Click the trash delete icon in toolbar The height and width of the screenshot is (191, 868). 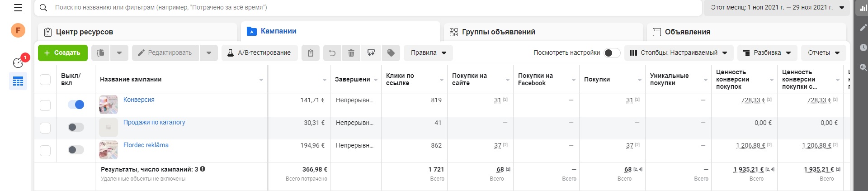click(x=351, y=53)
